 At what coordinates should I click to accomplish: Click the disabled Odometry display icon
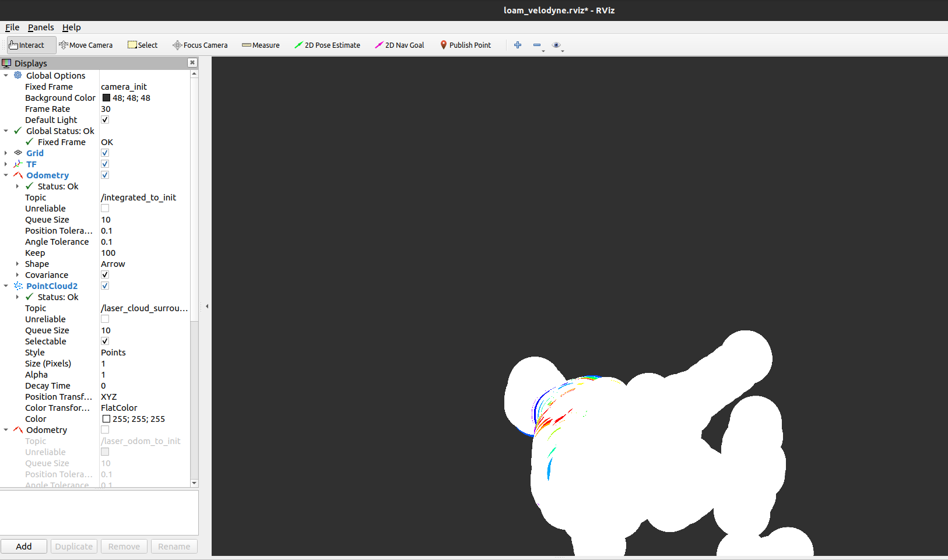[x=18, y=429]
